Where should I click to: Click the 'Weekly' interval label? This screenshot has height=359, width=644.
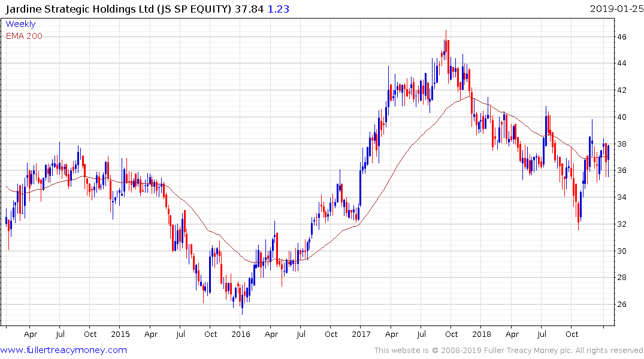(20, 24)
